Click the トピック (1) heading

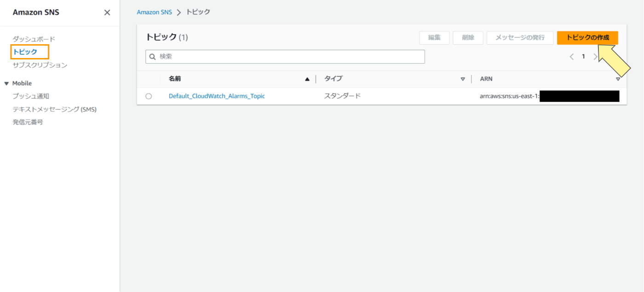click(x=167, y=37)
